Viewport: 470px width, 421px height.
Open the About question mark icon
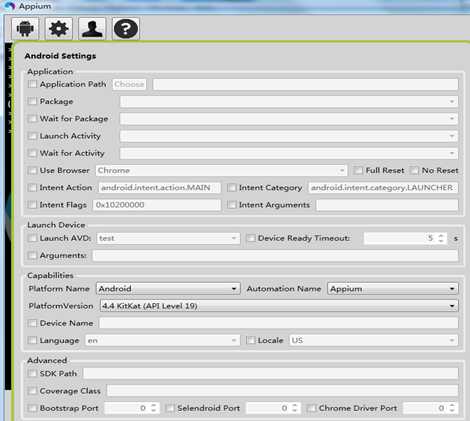(126, 29)
